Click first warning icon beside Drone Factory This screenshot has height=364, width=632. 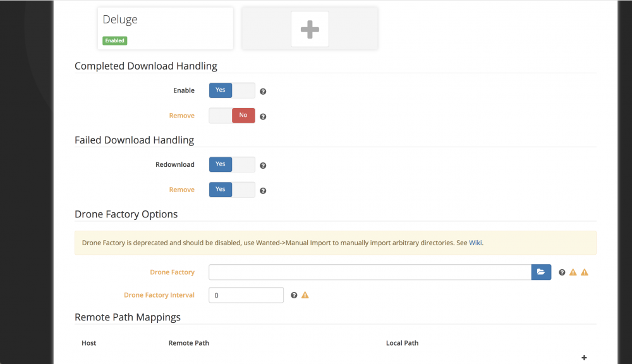[x=573, y=272]
